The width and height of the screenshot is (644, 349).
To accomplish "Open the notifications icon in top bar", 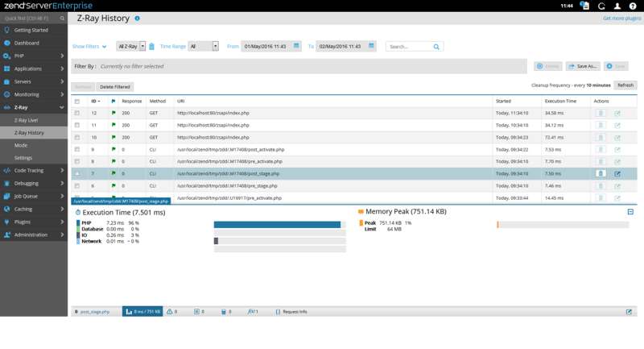I will point(584,6).
